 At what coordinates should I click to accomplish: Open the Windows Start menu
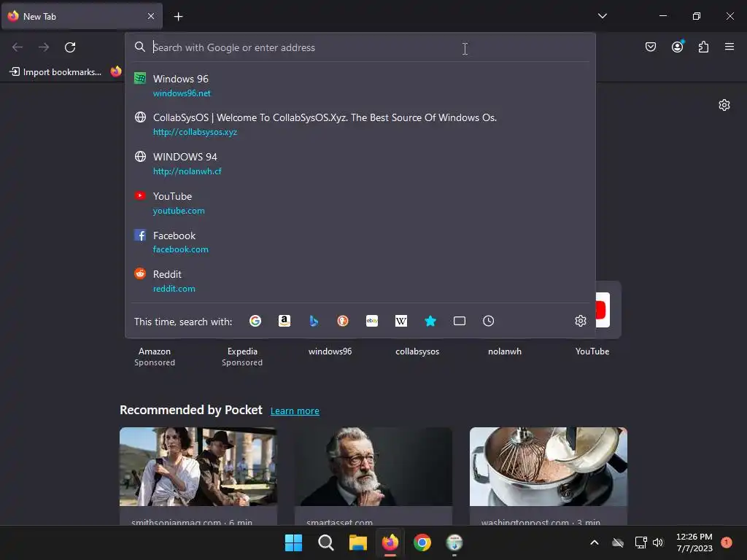(293, 542)
